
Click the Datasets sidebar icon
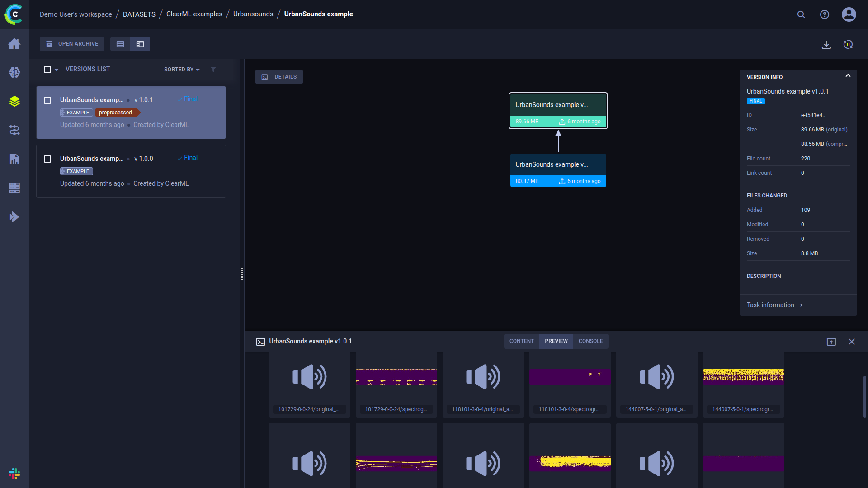click(14, 101)
